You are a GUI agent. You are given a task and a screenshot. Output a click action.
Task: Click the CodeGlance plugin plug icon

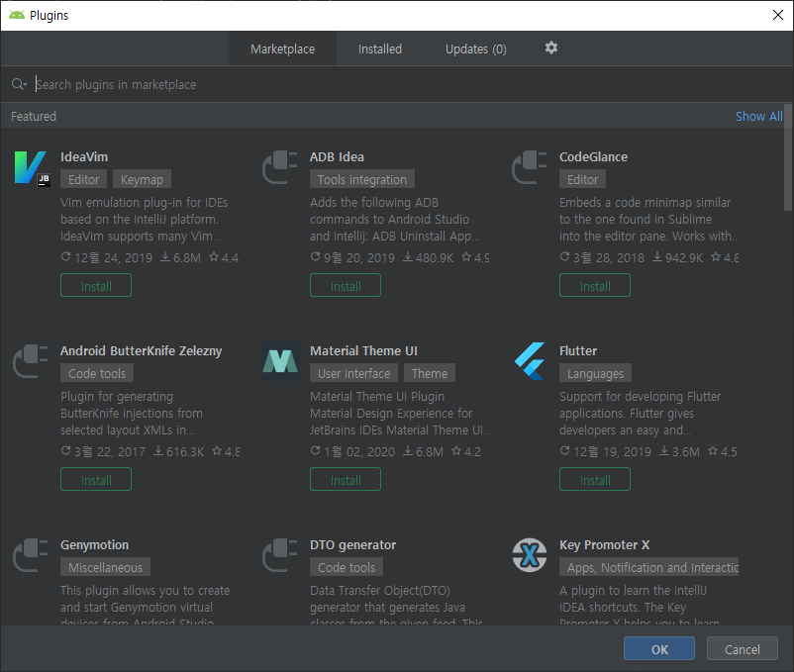(529, 167)
